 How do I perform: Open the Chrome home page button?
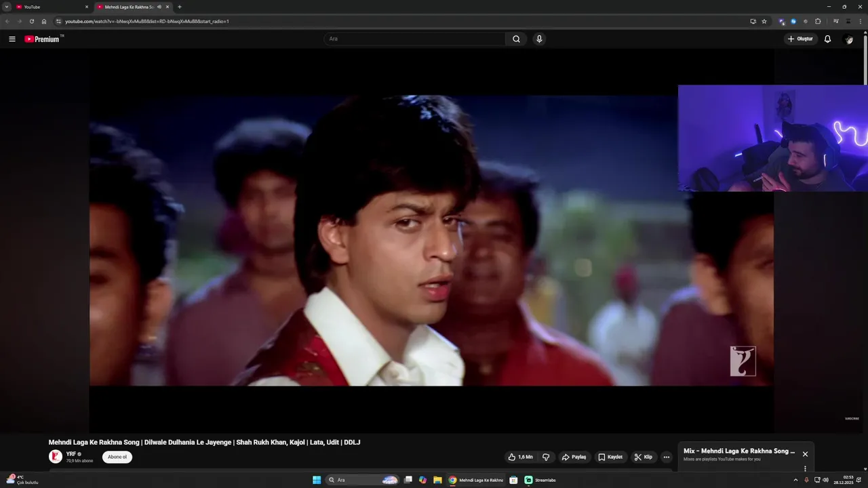pyautogui.click(x=44, y=21)
